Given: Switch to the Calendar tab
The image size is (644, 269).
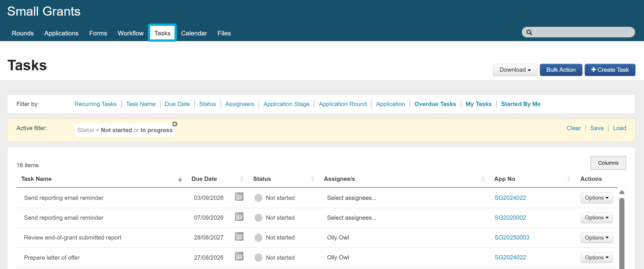Looking at the screenshot, I should click(x=194, y=33).
